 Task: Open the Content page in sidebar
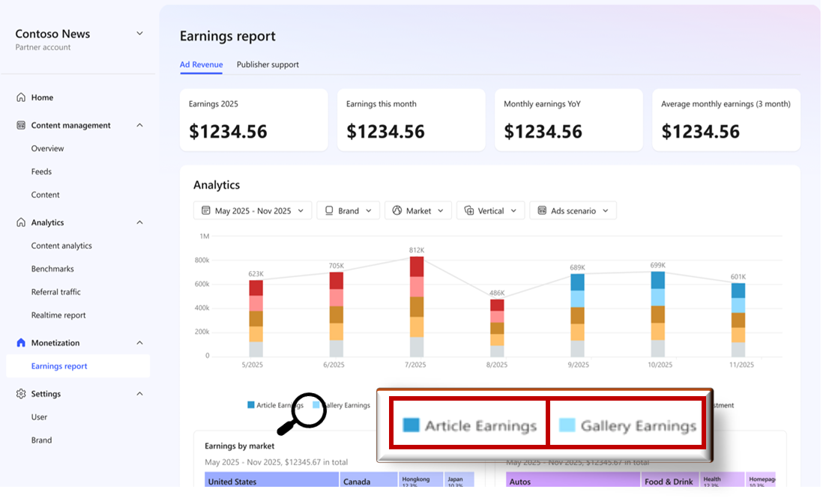tap(45, 195)
